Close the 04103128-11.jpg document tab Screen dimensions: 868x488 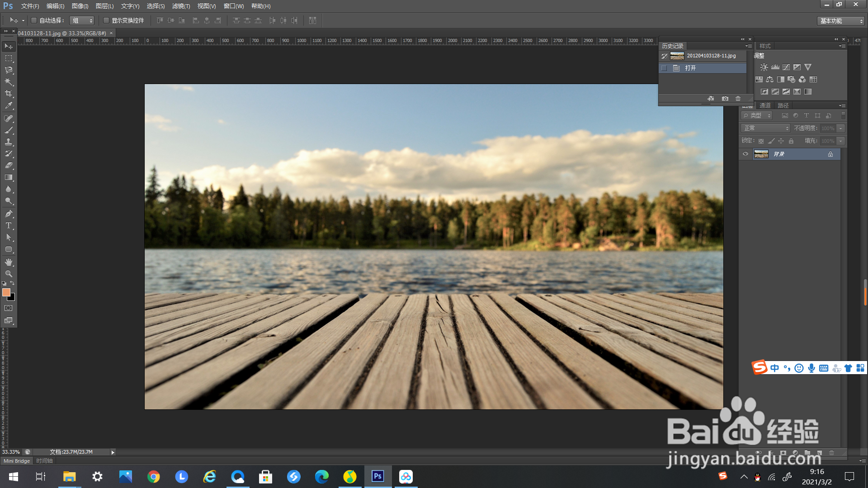111,33
